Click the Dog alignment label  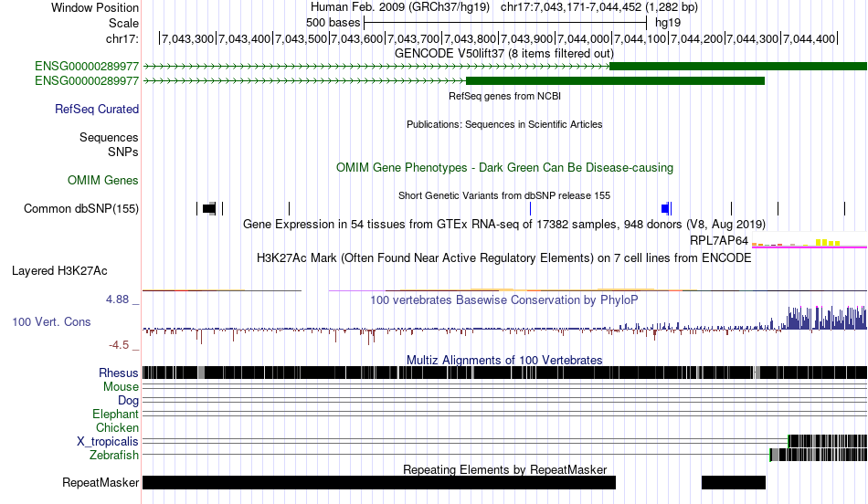(129, 401)
